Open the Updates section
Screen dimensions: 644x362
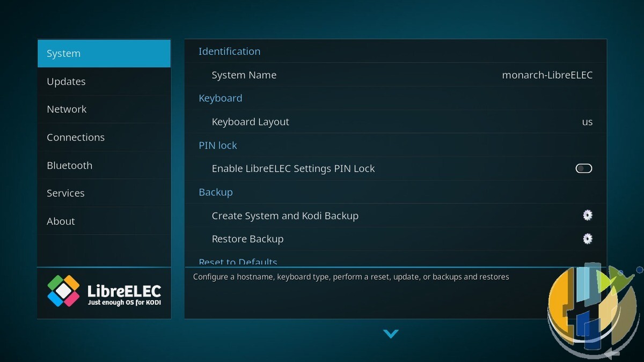tap(104, 82)
